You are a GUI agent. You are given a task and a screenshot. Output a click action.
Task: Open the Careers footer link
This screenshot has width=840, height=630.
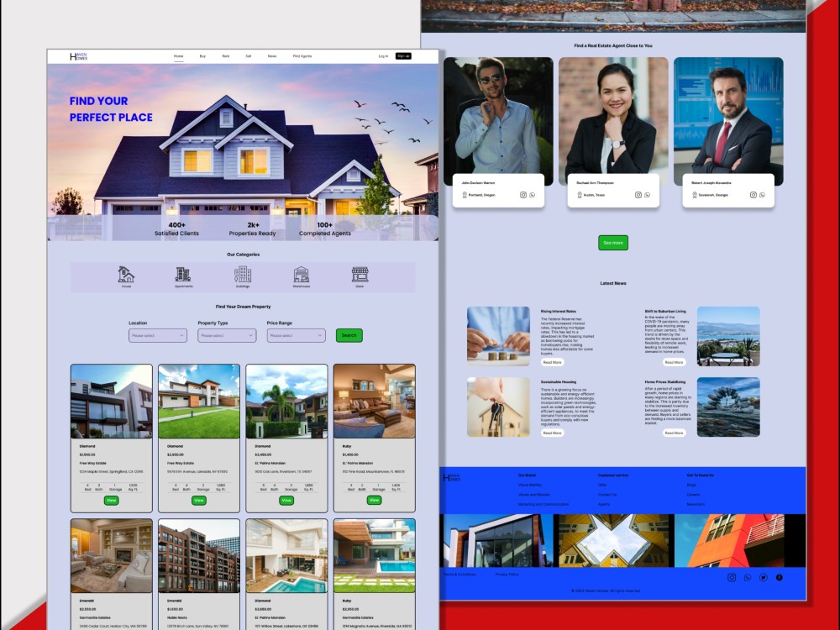(x=693, y=495)
